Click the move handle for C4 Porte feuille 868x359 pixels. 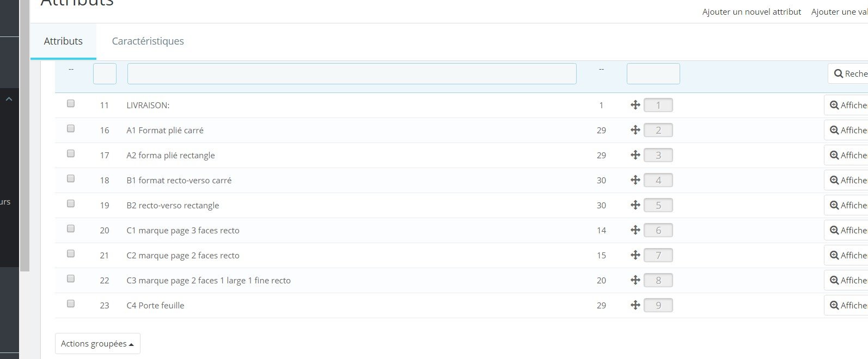coord(635,305)
